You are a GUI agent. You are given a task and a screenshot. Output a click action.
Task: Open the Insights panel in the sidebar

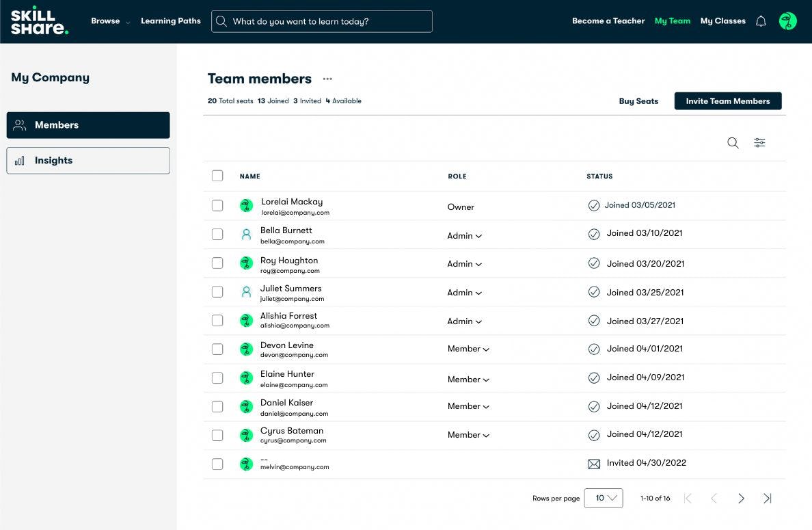(x=87, y=160)
